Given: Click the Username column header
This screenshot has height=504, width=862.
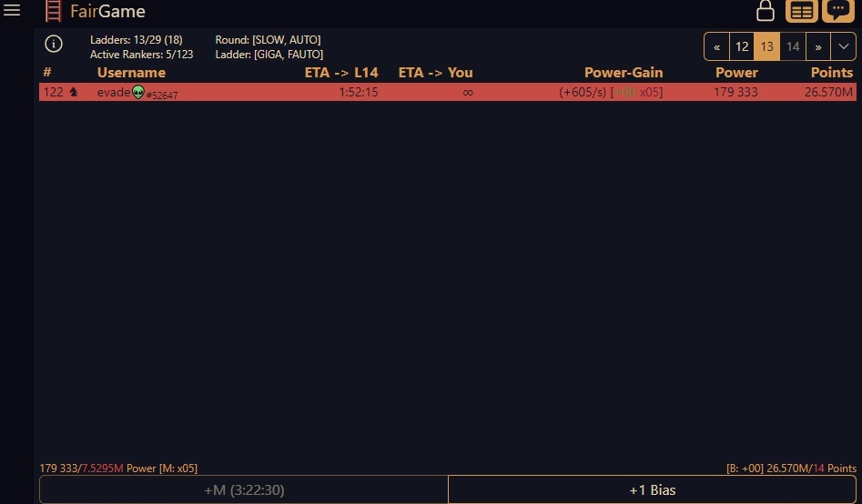Looking at the screenshot, I should point(131,73).
